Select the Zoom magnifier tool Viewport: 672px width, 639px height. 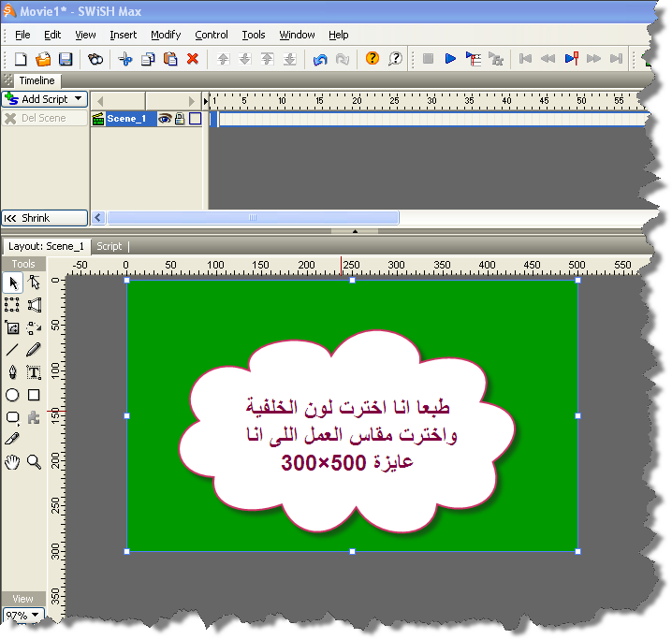pyautogui.click(x=34, y=461)
